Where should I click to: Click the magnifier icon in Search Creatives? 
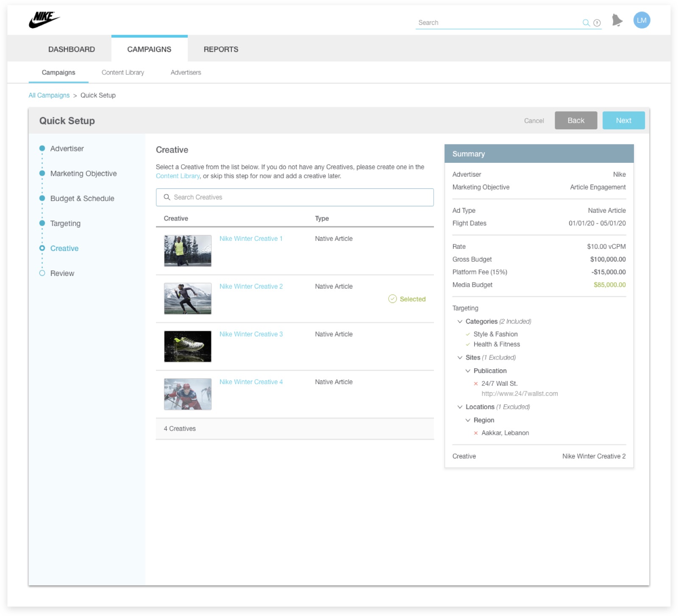point(167,197)
